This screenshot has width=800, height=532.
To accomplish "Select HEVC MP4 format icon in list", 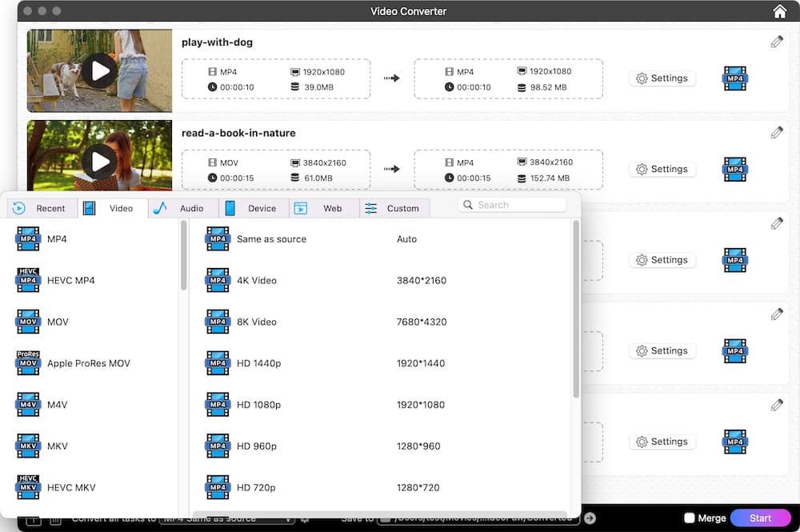I will [29, 281].
